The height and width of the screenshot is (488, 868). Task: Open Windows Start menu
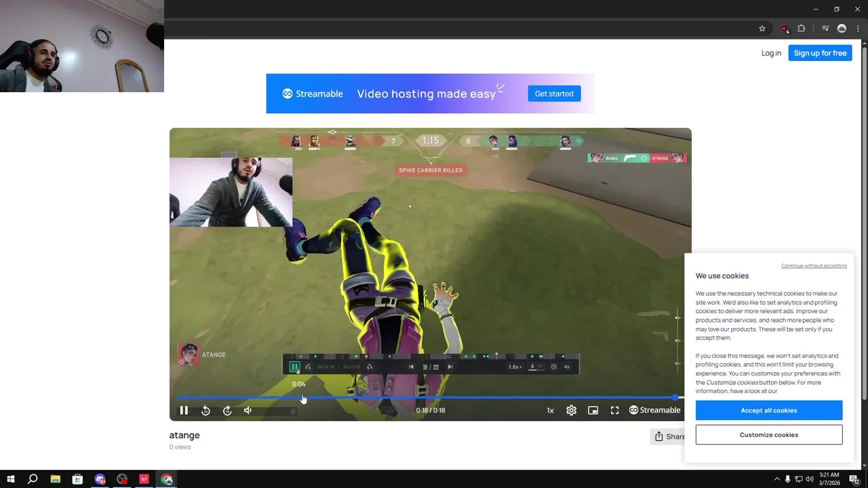point(11,479)
